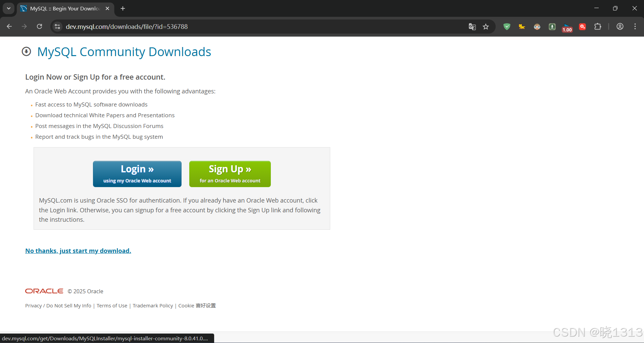Screen dimensions: 644x343
Task: Click Sign Up for an Oracle Web account
Action: coord(230,174)
